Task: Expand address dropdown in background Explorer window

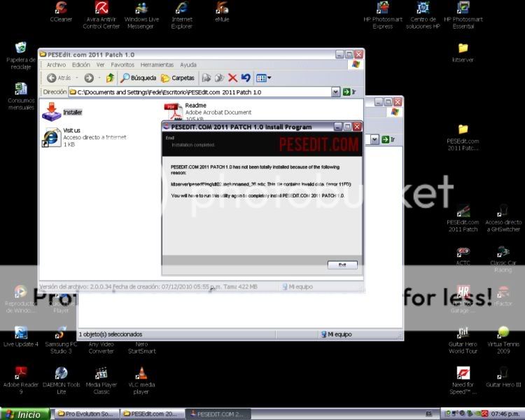Action: (374, 139)
